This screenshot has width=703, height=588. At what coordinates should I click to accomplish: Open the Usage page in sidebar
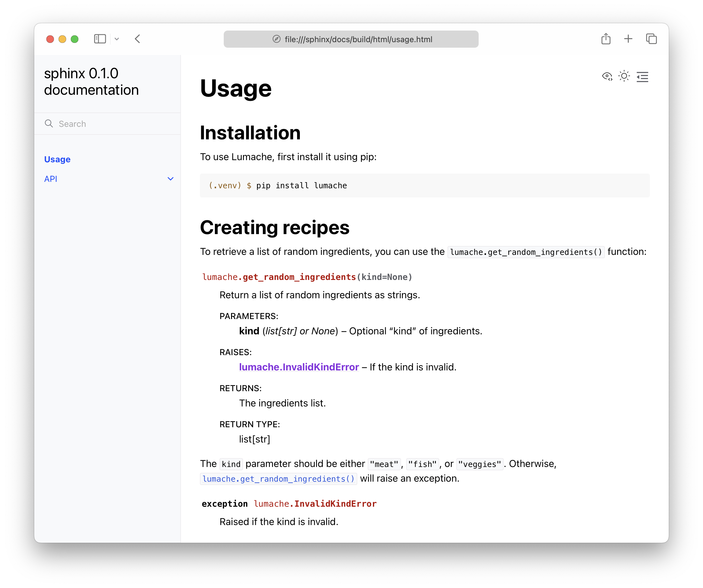pyautogui.click(x=57, y=159)
